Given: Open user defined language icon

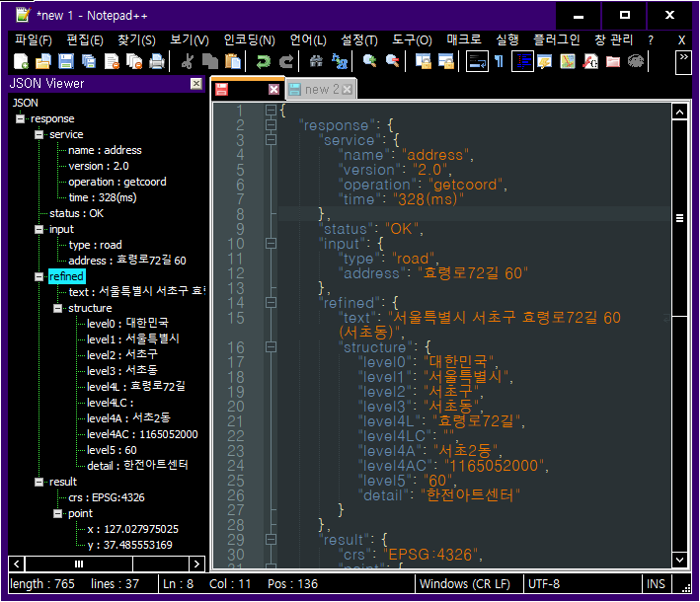Looking at the screenshot, I should point(545,61).
